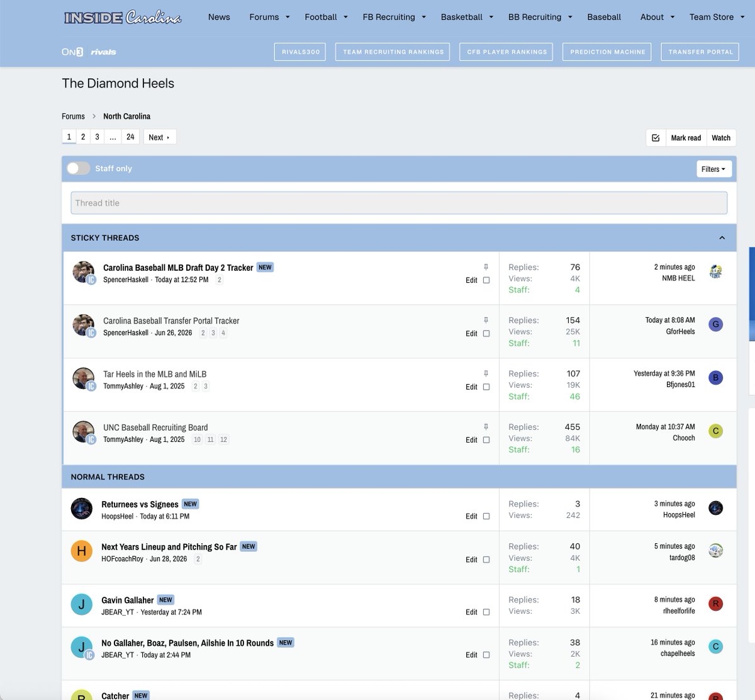Open the Transfer Portal link
This screenshot has height=700, width=755.
click(700, 52)
